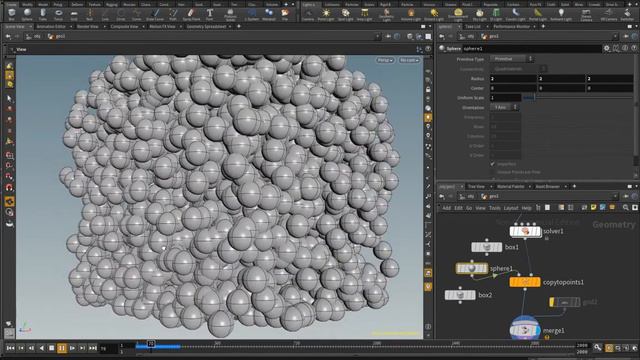Select the Metaball shelf tool

click(x=269, y=14)
